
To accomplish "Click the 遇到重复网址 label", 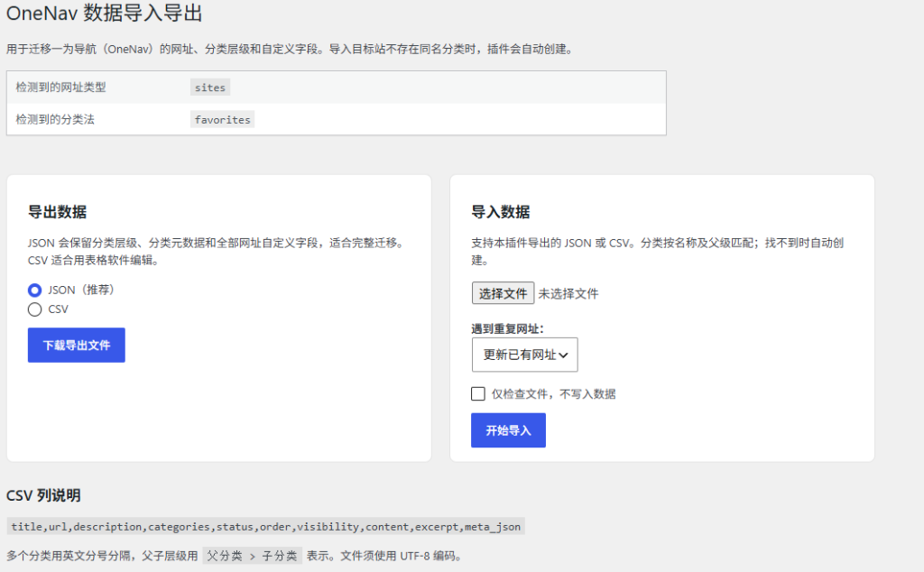I will tap(507, 328).
